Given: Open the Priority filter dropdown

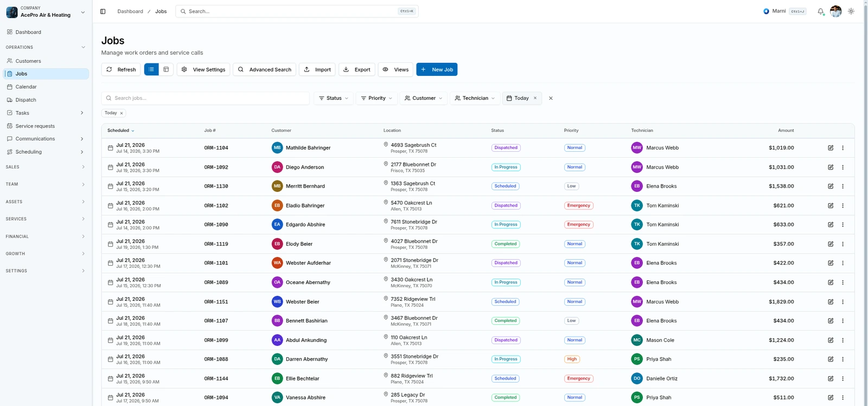Looking at the screenshot, I should (x=376, y=98).
